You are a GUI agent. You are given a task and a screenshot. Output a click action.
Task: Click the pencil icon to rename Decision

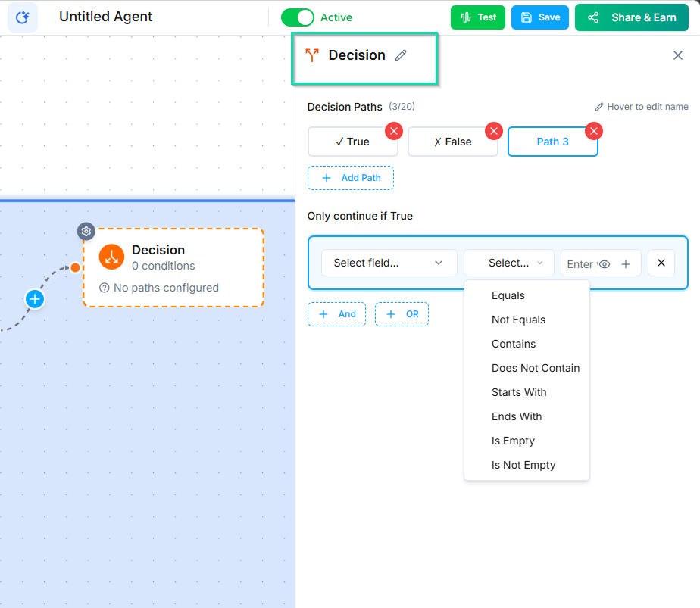pos(401,55)
